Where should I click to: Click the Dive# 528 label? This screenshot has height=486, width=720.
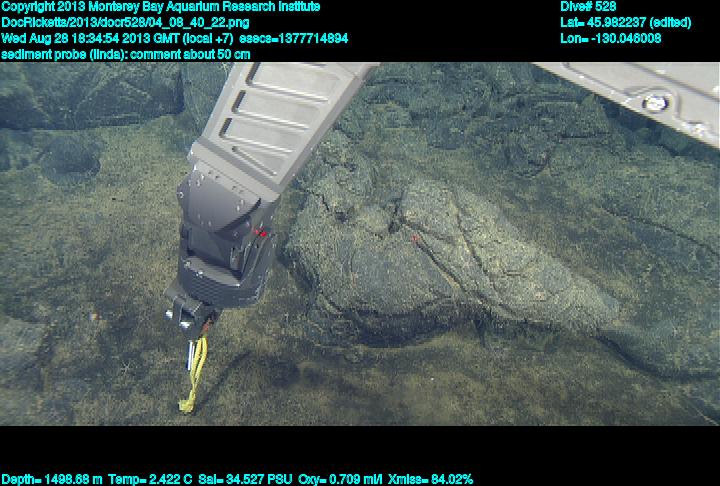[x=588, y=7]
